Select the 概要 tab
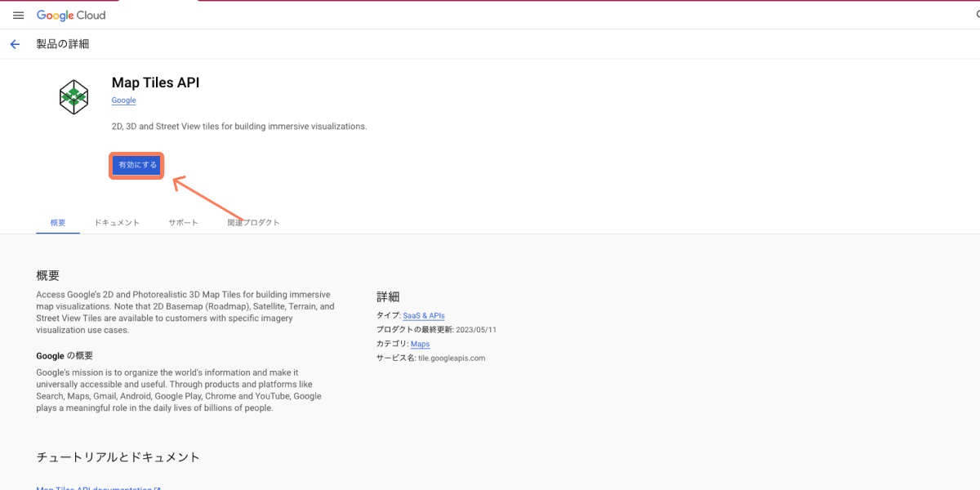 [x=58, y=222]
